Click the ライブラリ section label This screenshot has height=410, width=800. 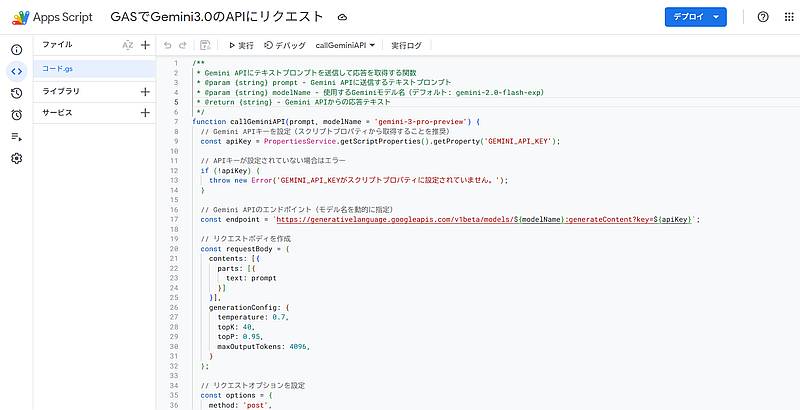[61, 92]
